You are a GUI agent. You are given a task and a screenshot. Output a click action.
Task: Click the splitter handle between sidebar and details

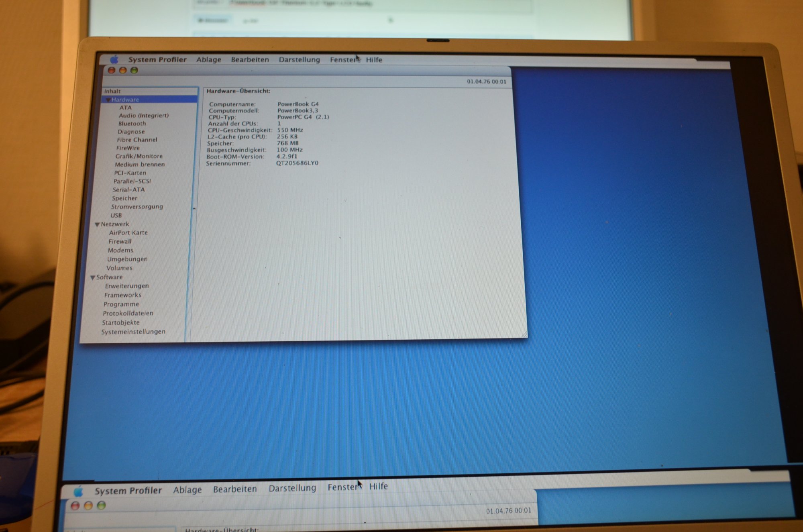tap(194, 209)
